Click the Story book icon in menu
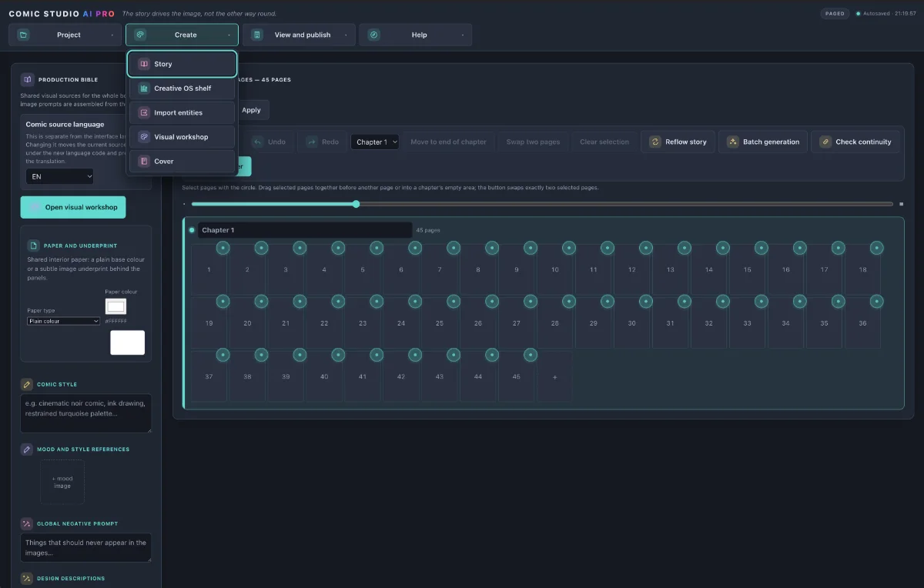The image size is (924, 588). [x=143, y=64]
